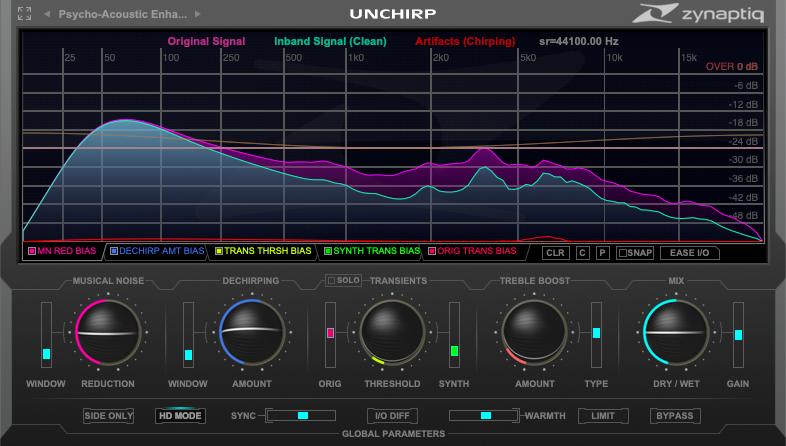Screen dimensions: 786x446
Task: Toggle EASE I/O button
Action: pos(690,253)
